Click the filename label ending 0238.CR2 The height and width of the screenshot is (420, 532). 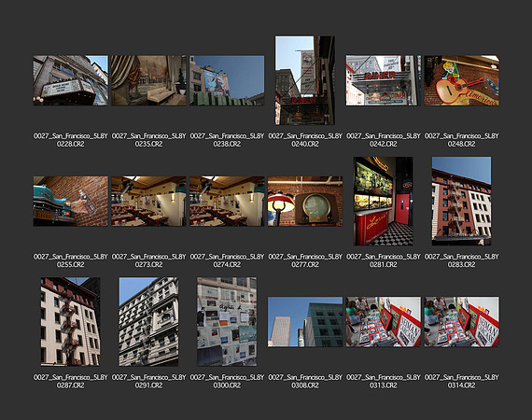(x=227, y=140)
